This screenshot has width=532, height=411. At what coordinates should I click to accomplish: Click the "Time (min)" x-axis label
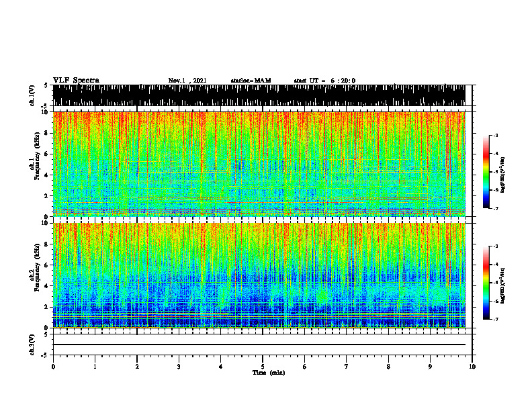pyautogui.click(x=269, y=373)
